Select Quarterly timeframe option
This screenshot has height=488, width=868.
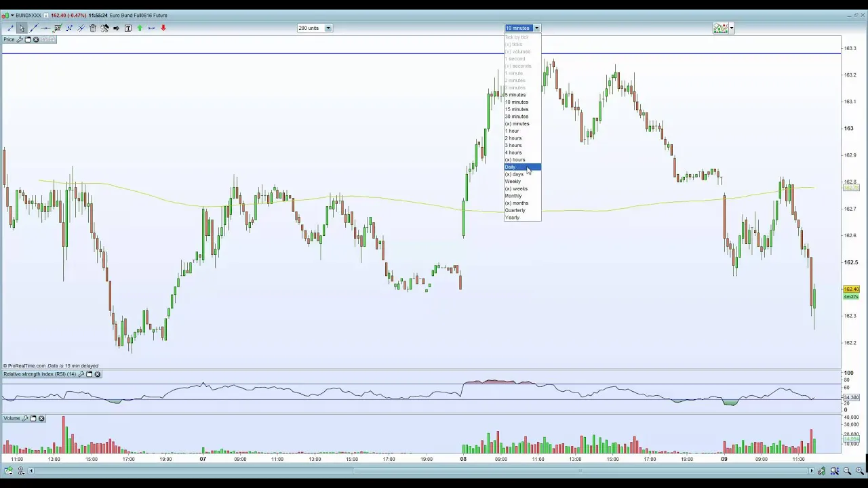click(522, 210)
